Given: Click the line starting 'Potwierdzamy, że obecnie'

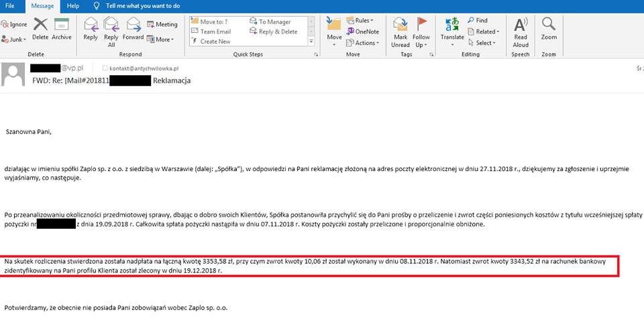Looking at the screenshot, I should pos(116,307).
